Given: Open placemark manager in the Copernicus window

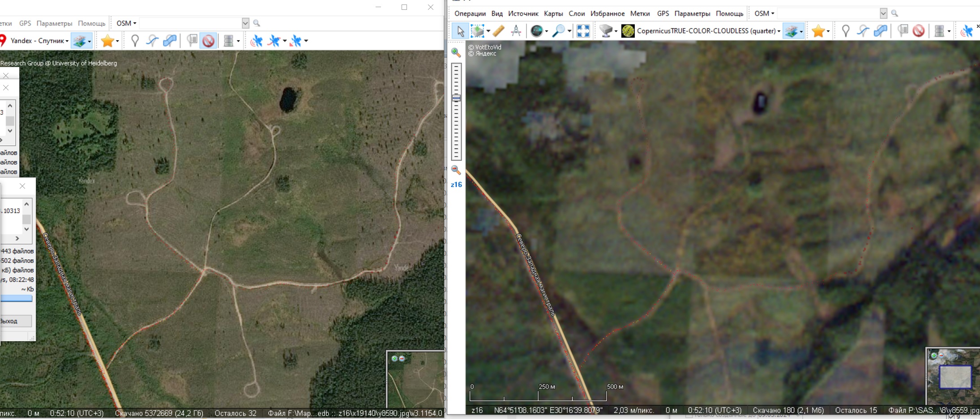Looking at the screenshot, I should [903, 31].
